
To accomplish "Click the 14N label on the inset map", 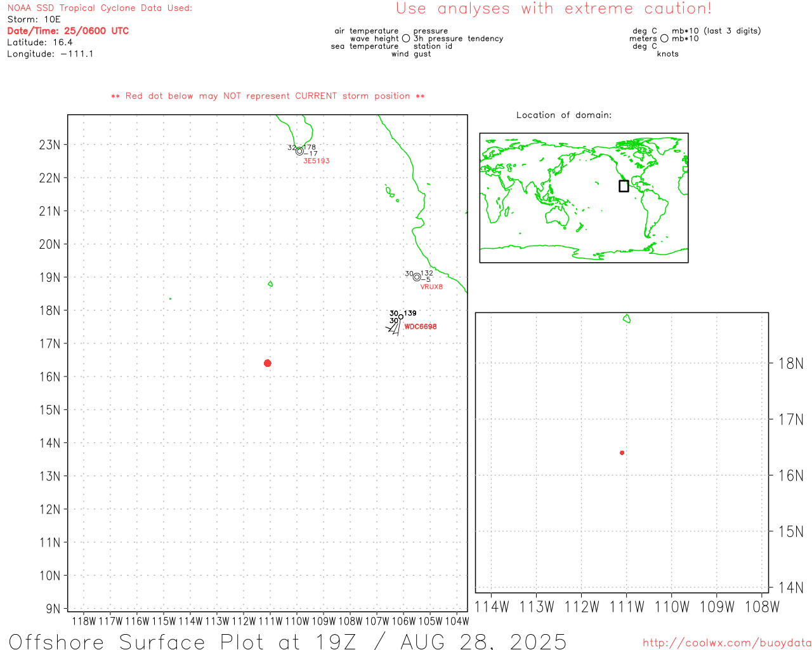I will (790, 588).
